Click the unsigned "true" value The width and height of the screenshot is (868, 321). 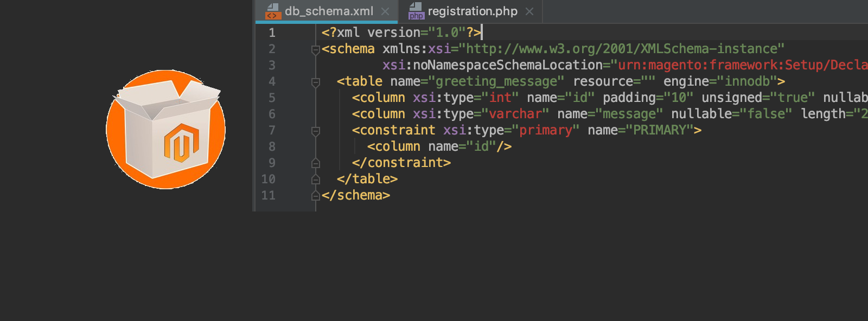click(x=793, y=98)
